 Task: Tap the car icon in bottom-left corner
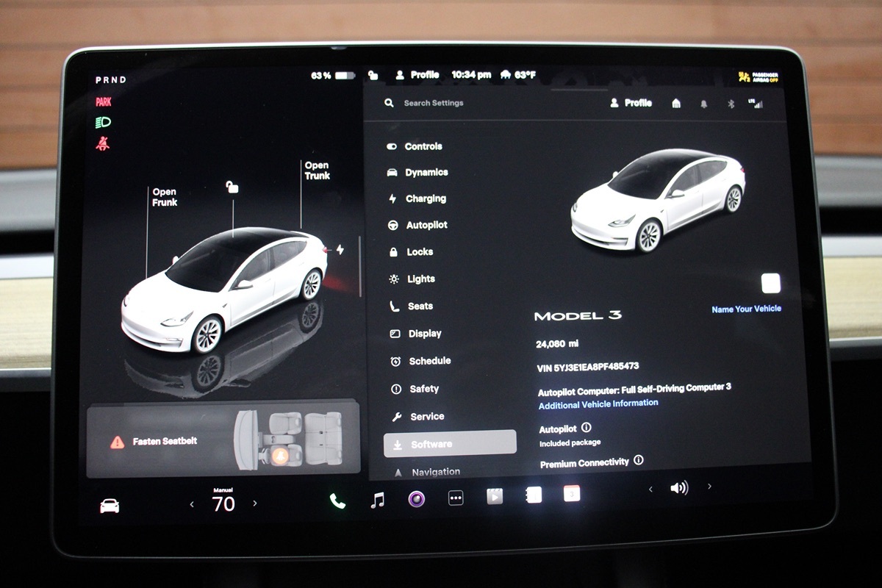click(110, 506)
